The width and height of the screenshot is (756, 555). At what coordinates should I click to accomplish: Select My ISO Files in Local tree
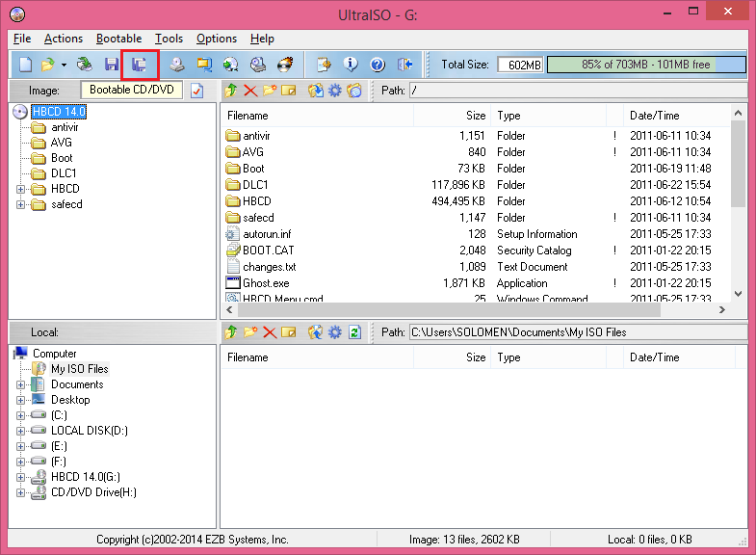pos(80,369)
